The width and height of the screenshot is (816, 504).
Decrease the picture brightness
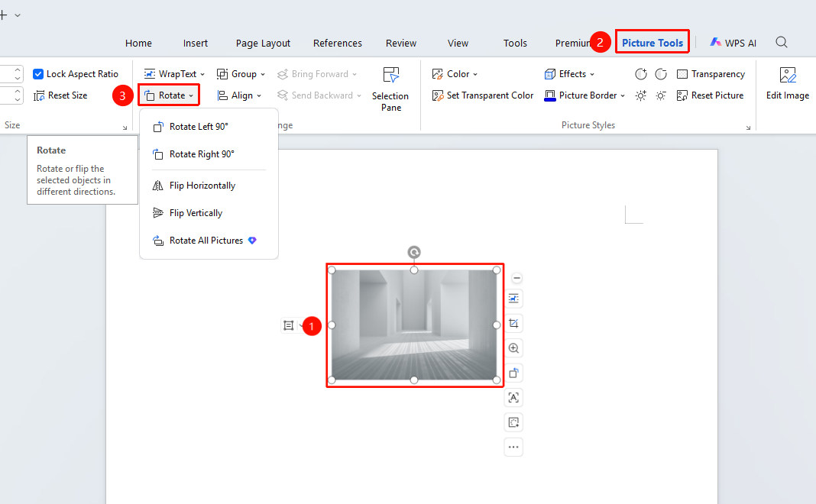pos(661,95)
